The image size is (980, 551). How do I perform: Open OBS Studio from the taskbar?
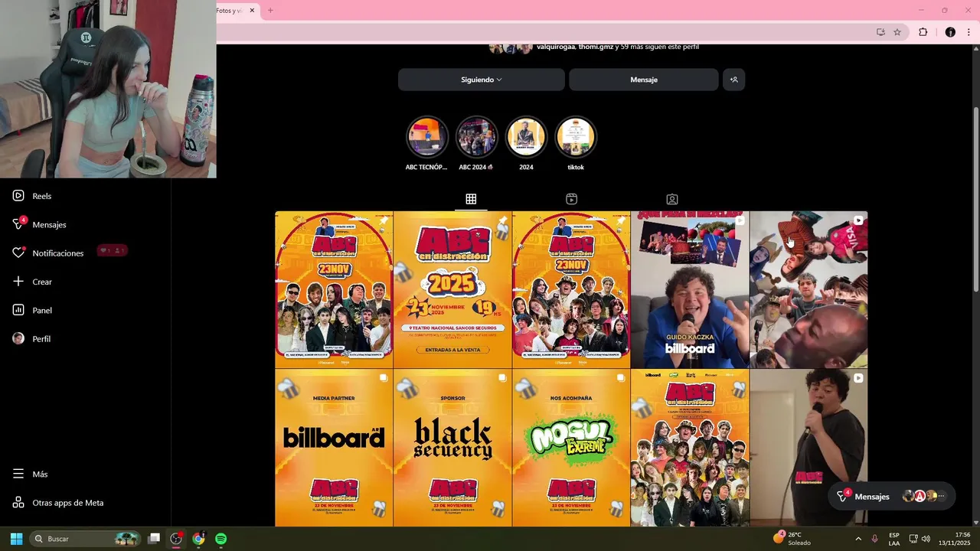pos(176,539)
